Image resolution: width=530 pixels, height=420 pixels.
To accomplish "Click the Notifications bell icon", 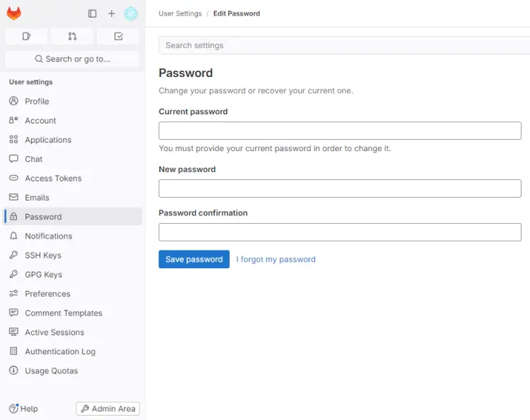I will [13, 236].
